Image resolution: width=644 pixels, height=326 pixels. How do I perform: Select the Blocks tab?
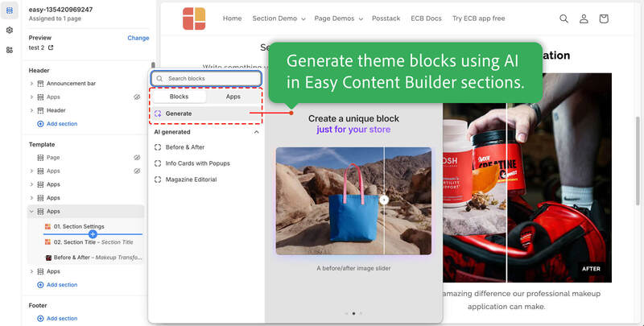point(179,97)
